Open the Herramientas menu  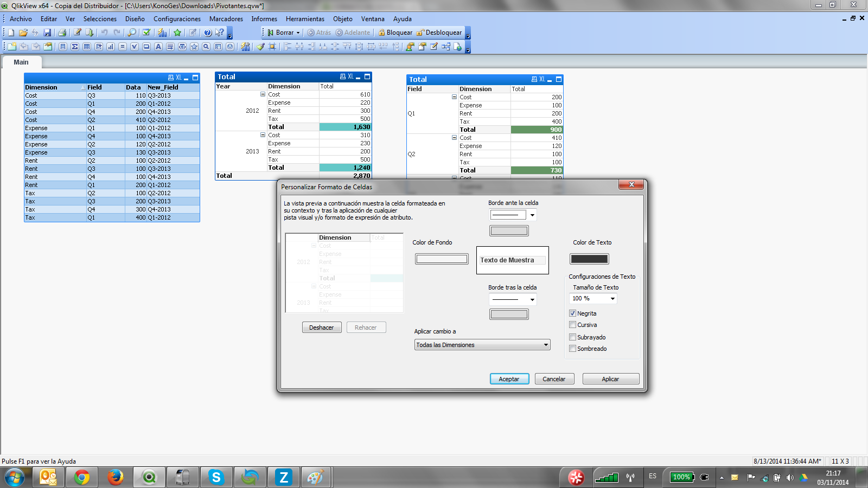pos(305,19)
